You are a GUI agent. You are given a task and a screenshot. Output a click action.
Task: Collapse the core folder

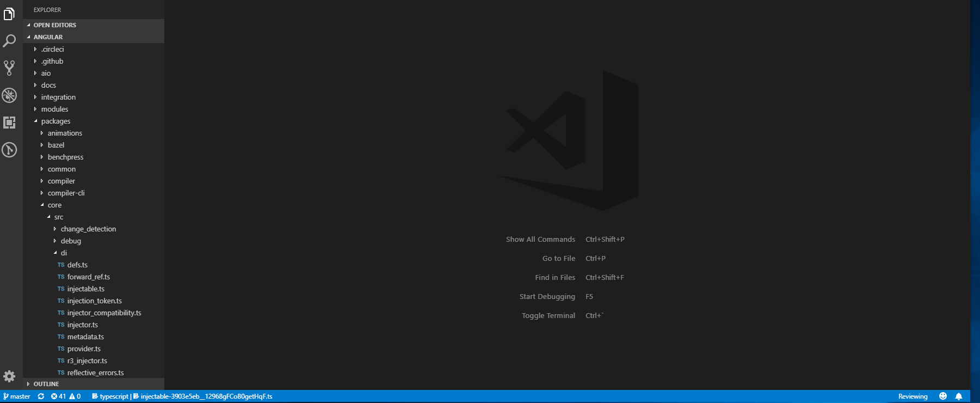click(94, 205)
